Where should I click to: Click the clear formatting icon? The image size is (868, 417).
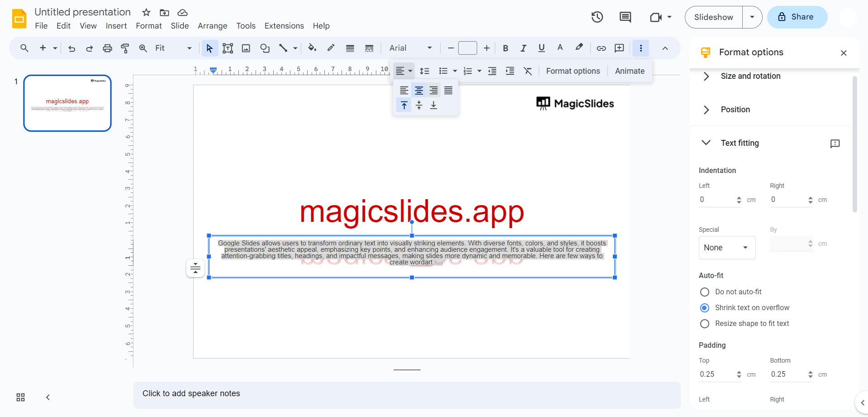[528, 71]
